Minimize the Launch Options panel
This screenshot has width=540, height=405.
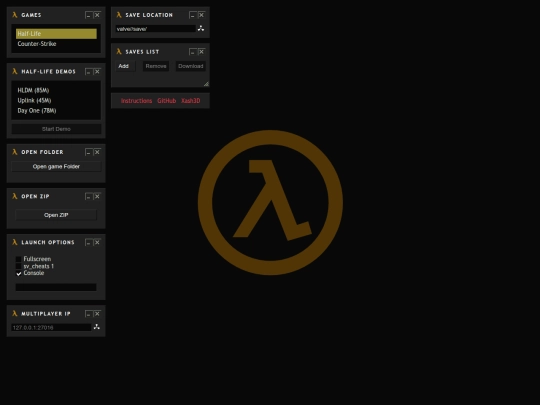89,242
